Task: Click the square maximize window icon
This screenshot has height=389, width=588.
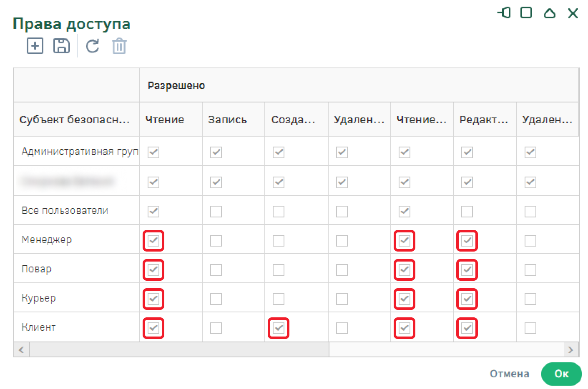Action: point(526,13)
